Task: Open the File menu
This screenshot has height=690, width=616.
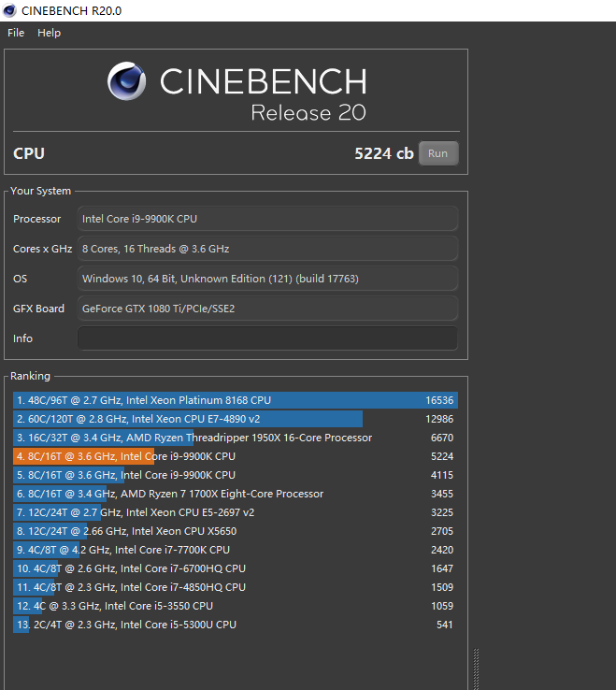Action: [x=16, y=33]
